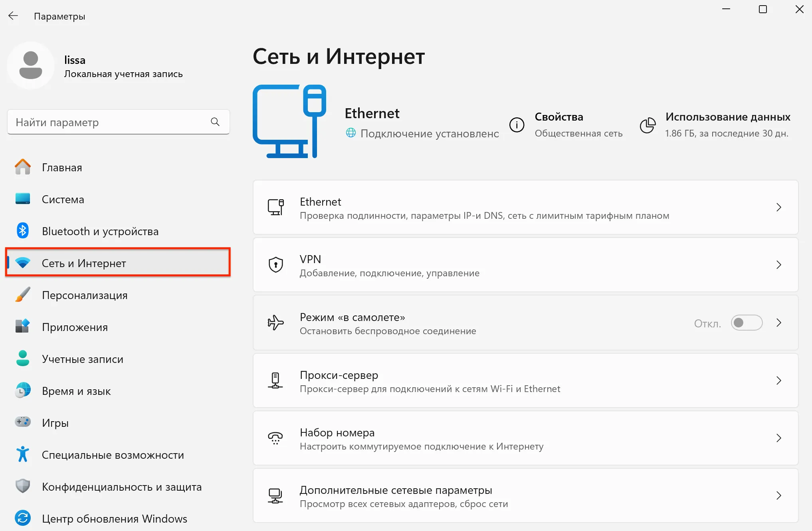Click the dial-up phone icon
Image resolution: width=812 pixels, height=531 pixels.
275,438
